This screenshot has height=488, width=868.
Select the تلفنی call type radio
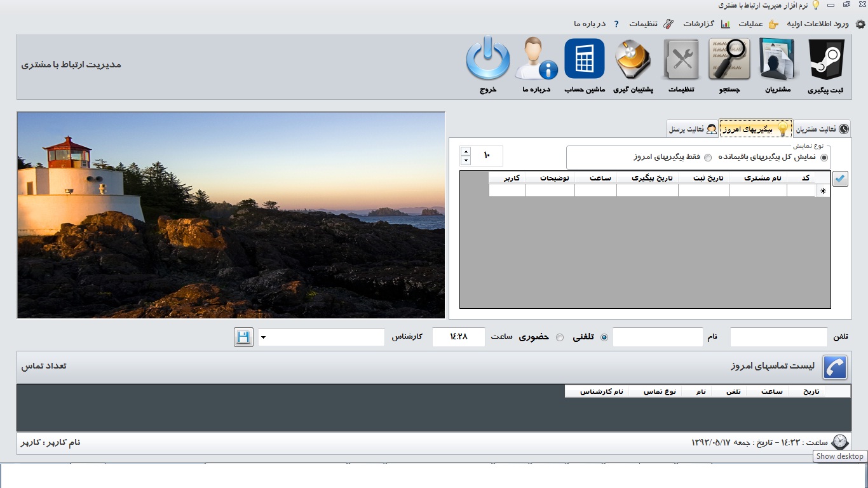(604, 337)
